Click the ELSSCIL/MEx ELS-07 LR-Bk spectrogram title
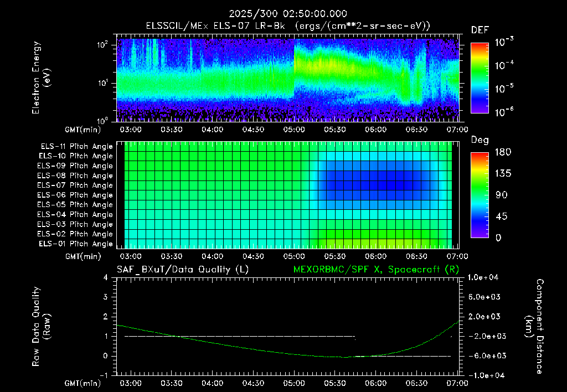The width and height of the screenshot is (567, 392). [x=288, y=26]
